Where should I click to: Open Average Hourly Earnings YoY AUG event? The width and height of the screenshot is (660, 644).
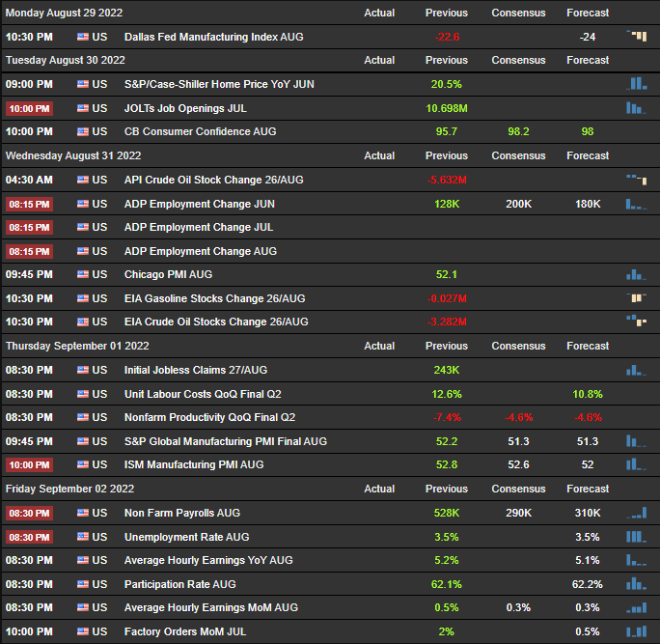click(x=208, y=560)
